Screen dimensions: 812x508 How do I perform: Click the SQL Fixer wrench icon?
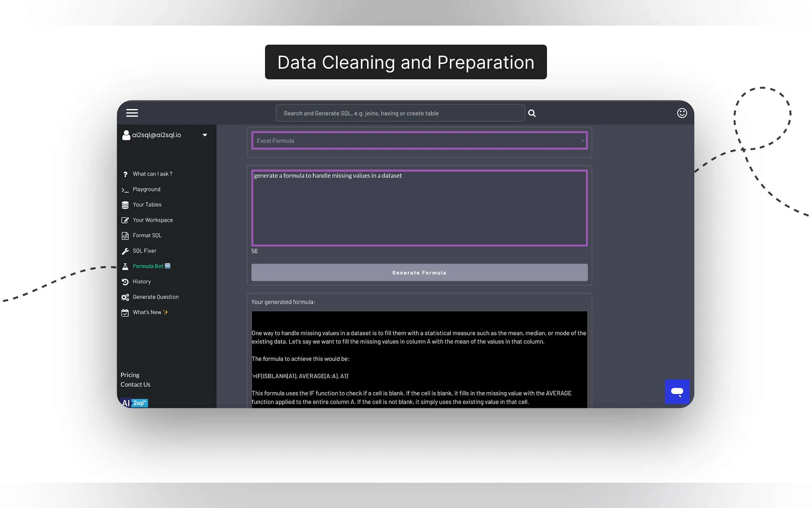click(125, 251)
